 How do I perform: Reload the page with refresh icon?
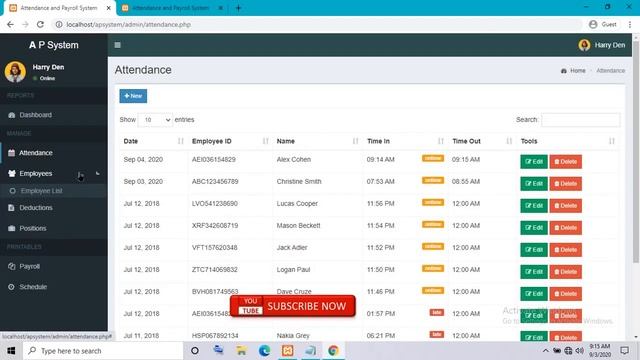pos(40,24)
